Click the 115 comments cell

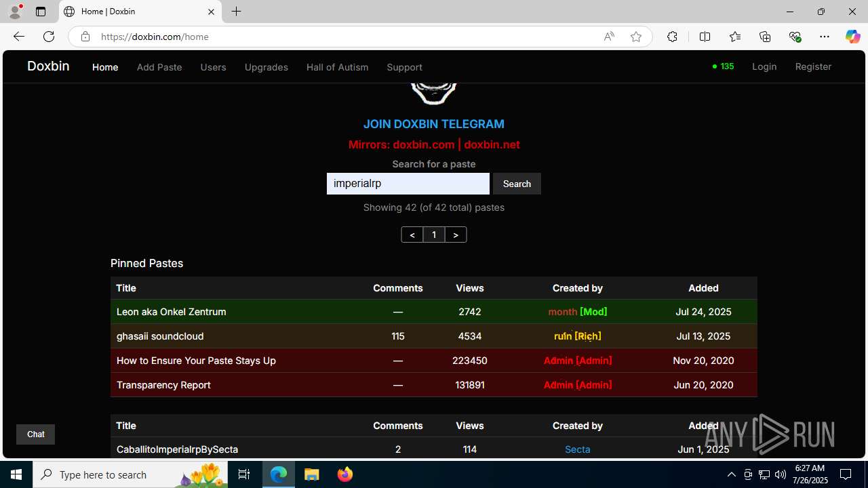pos(398,336)
